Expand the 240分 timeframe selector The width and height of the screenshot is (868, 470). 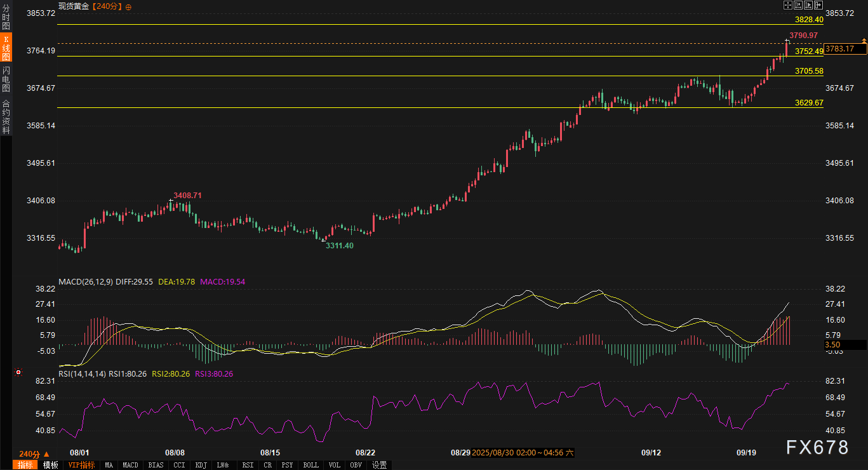coord(34,454)
